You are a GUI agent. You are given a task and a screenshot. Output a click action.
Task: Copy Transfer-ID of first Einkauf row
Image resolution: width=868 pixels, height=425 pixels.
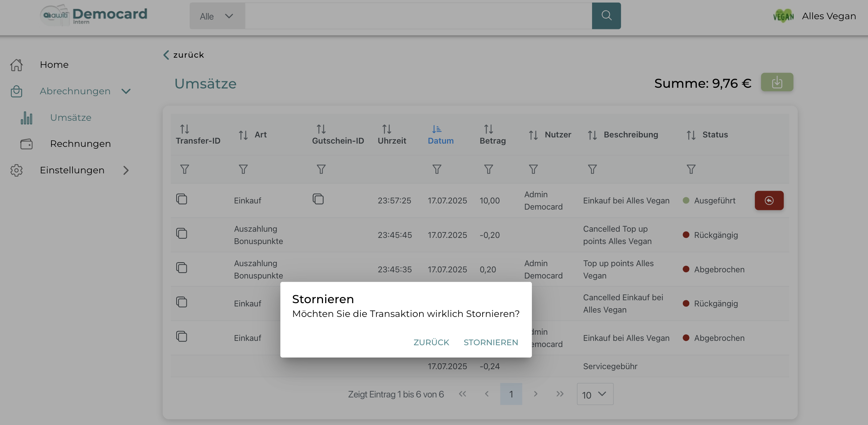pos(182,199)
